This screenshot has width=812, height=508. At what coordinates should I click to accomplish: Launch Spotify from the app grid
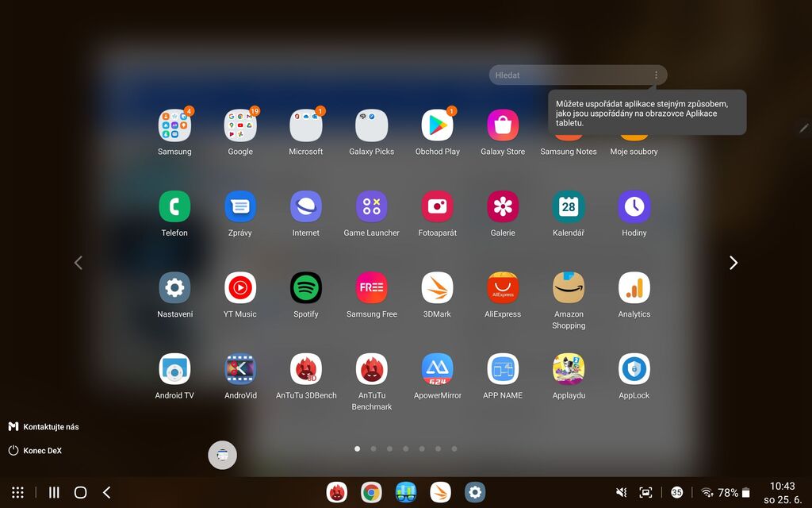tap(306, 288)
